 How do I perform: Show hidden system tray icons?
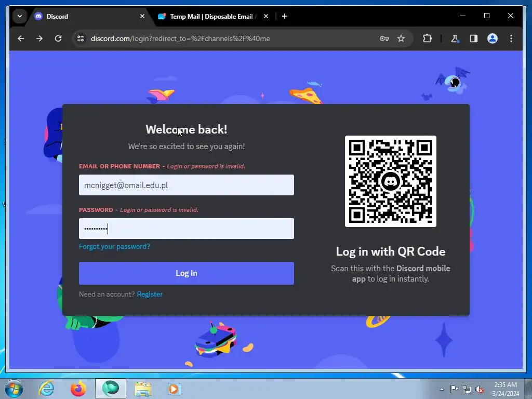tap(442, 389)
